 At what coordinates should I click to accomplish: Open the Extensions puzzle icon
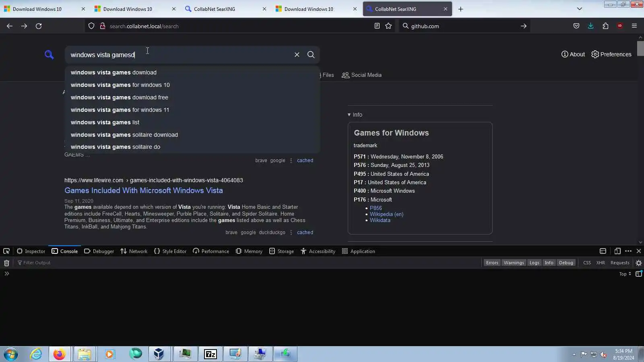pos(605,26)
